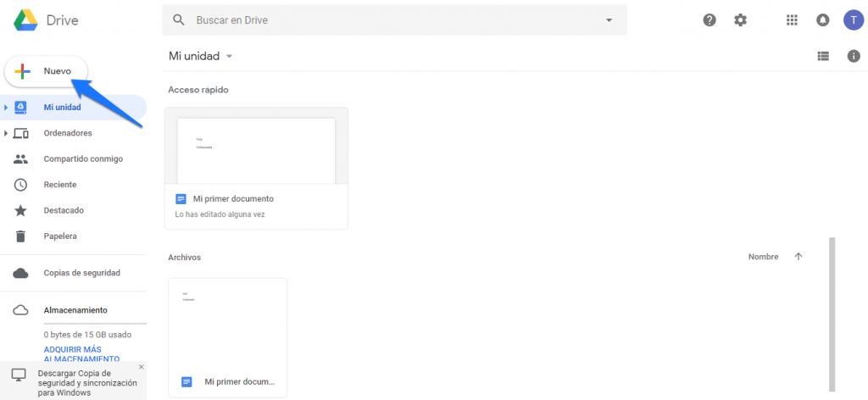Expand Ordenadores tree arrow
Screen dimensions: 868x400
[6, 133]
